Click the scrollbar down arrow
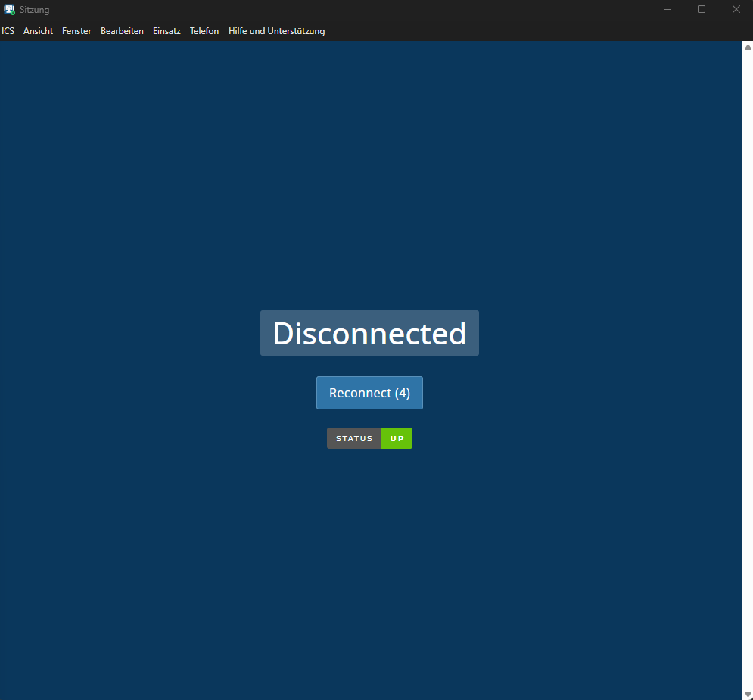This screenshot has width=753, height=700. (748, 694)
